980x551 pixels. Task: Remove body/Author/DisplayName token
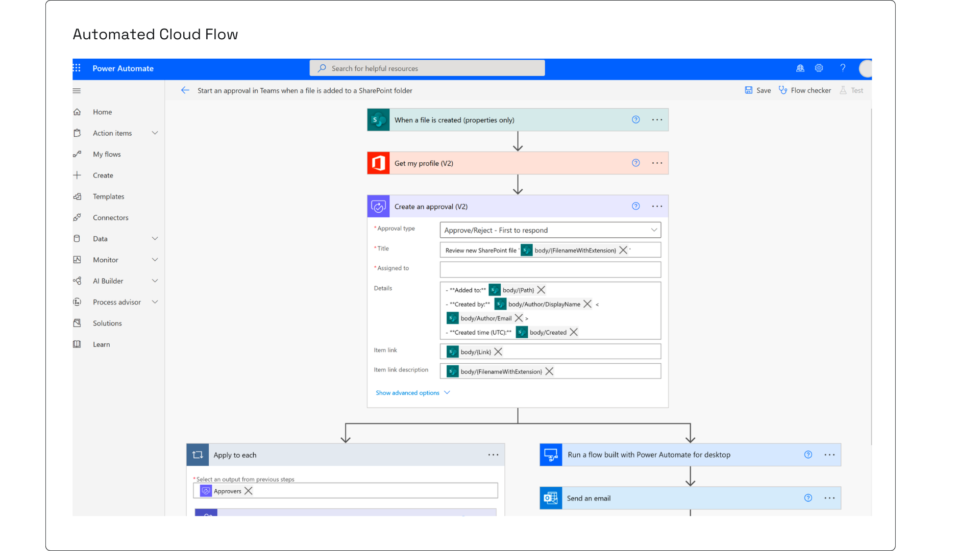click(x=587, y=304)
